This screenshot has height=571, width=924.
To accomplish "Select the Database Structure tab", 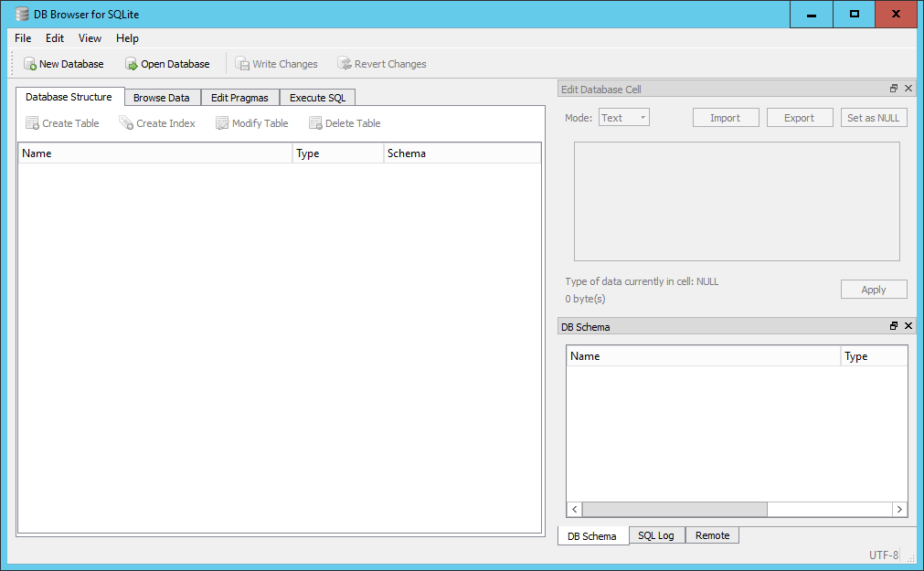I will pyautogui.click(x=69, y=97).
